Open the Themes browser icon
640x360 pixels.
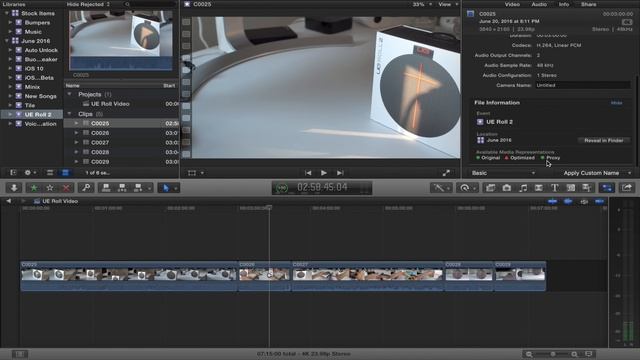tap(587, 188)
